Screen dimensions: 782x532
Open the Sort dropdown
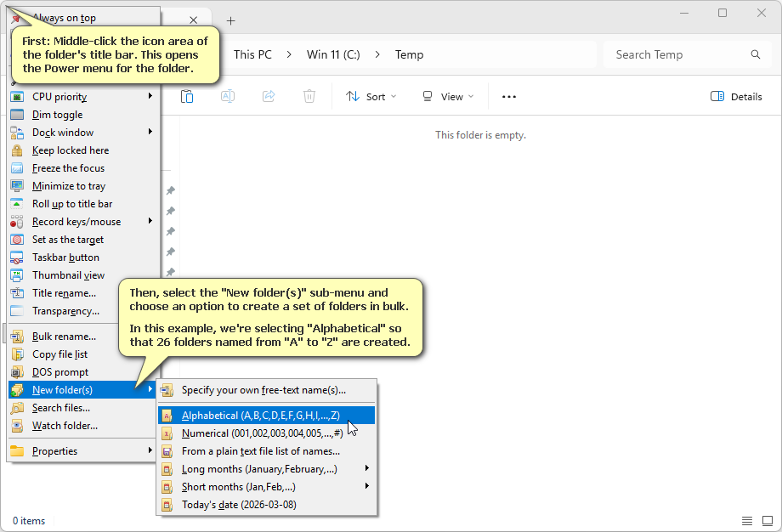click(371, 96)
